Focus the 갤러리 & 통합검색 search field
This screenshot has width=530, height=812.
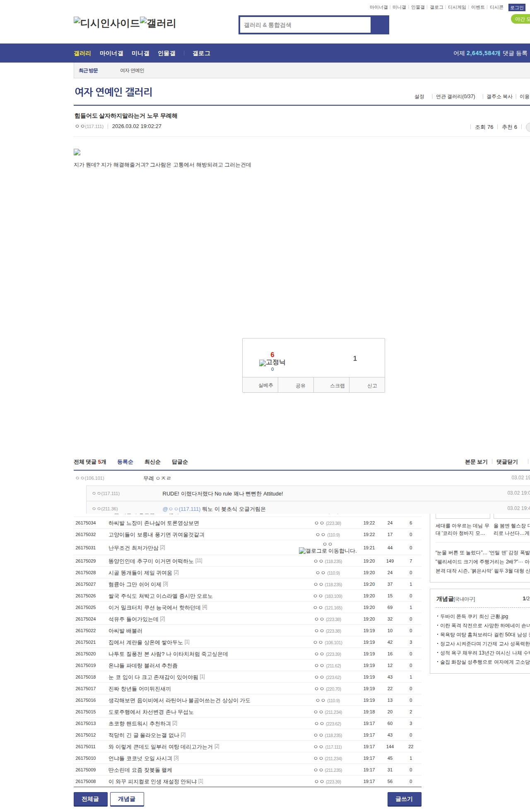pyautogui.click(x=305, y=25)
